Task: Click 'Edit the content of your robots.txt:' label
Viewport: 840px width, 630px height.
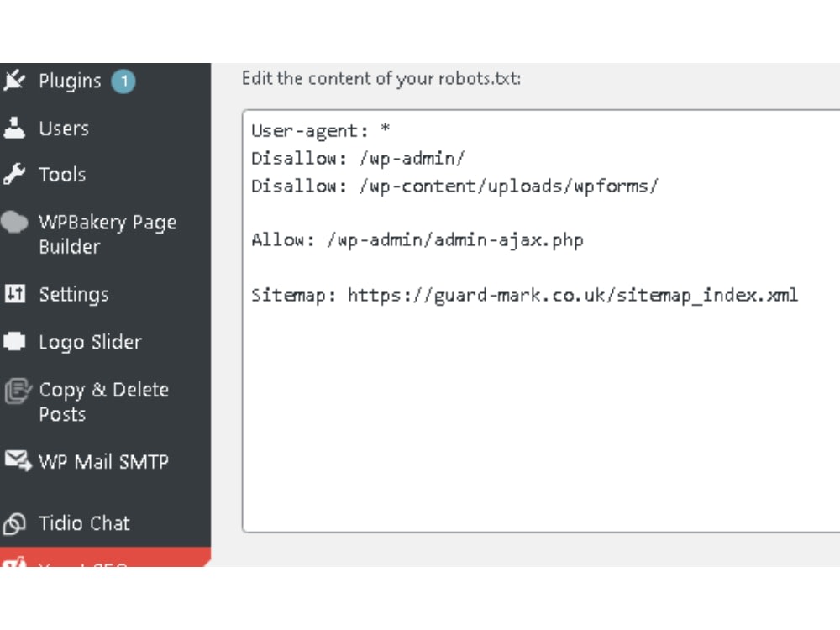Action: pos(381,79)
